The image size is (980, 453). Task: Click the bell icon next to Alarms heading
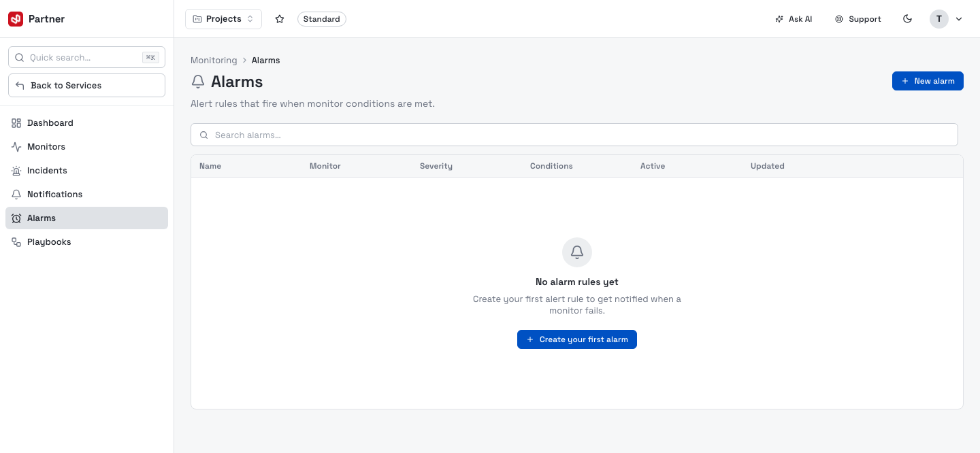tap(198, 82)
